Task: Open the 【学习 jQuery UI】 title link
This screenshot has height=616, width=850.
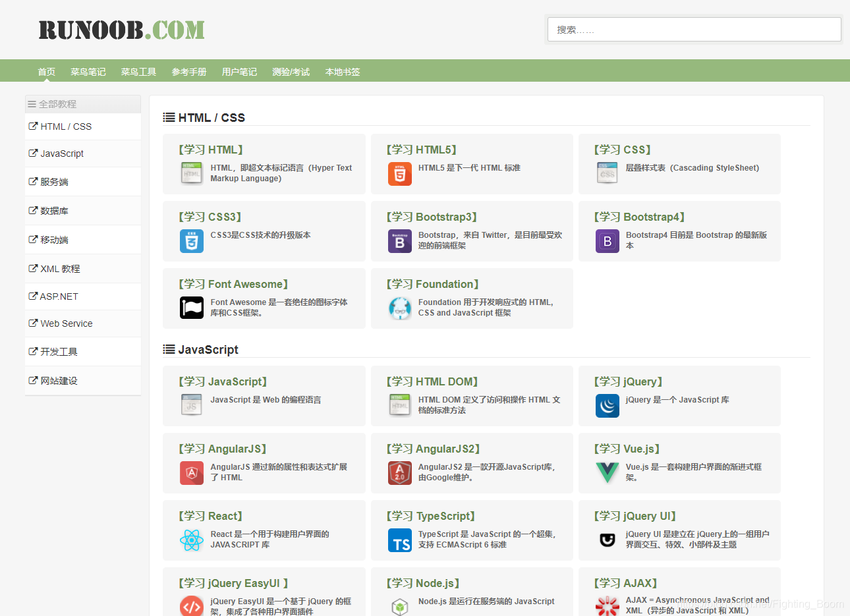Action: 636,516
